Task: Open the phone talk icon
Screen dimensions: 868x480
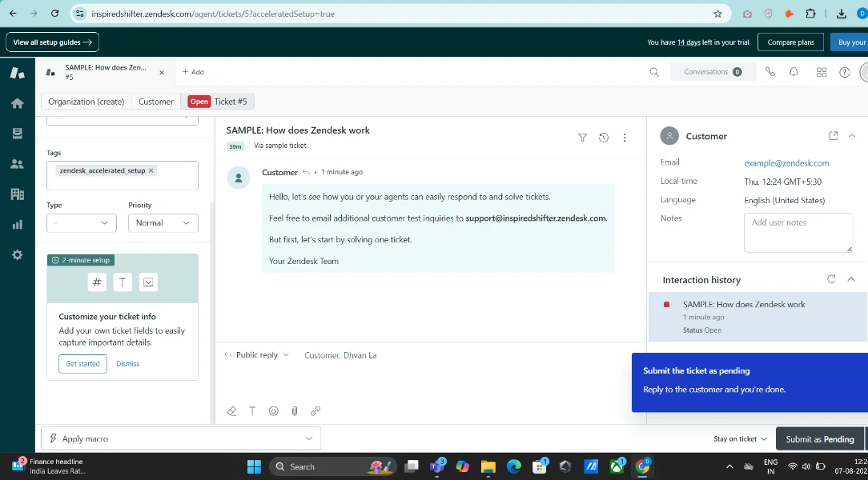Action: point(770,72)
